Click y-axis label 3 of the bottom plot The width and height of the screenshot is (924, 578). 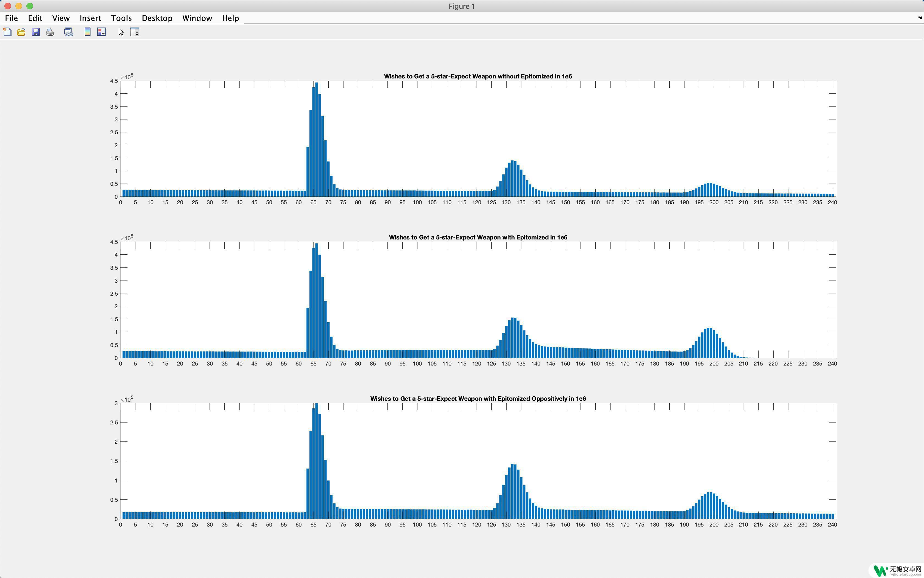coord(116,403)
